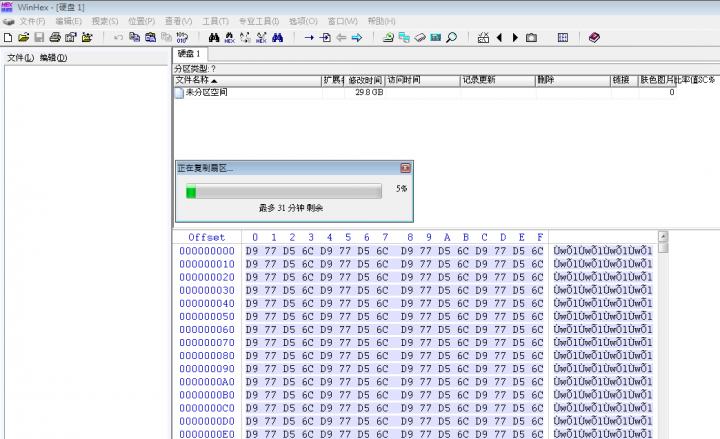Click the go to sector icon
This screenshot has width=720, height=439.
coord(325,38)
